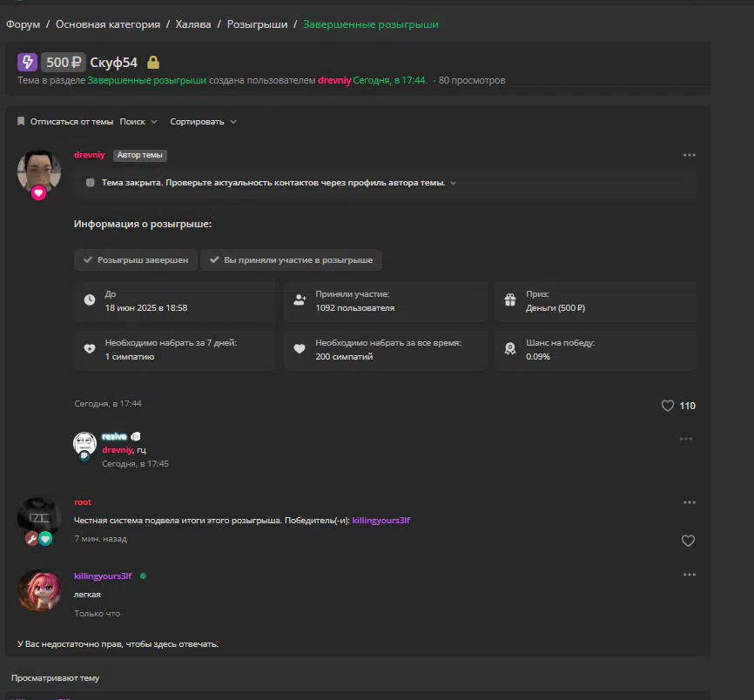Click the award ribbon icon in Шанс на победу

point(510,348)
